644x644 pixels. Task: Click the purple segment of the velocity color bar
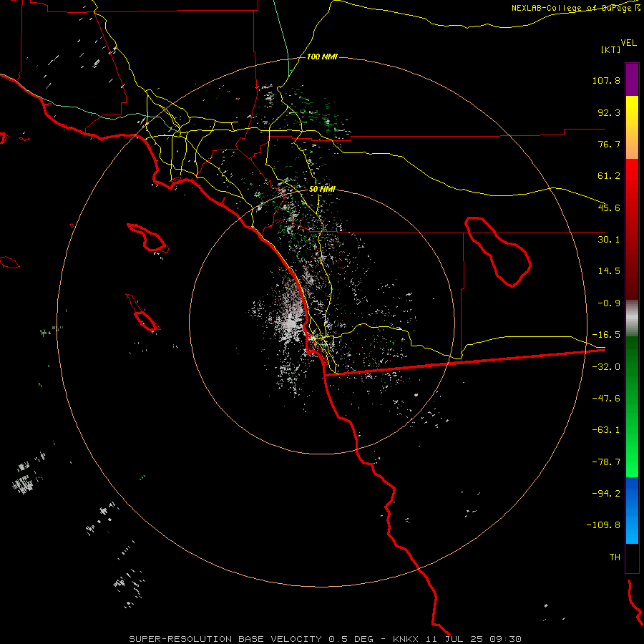(632, 79)
